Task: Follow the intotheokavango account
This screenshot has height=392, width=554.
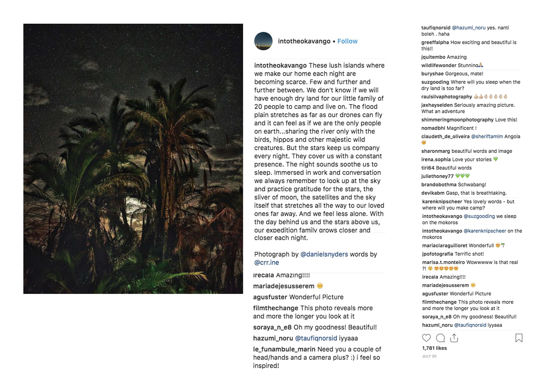Action: [x=347, y=41]
